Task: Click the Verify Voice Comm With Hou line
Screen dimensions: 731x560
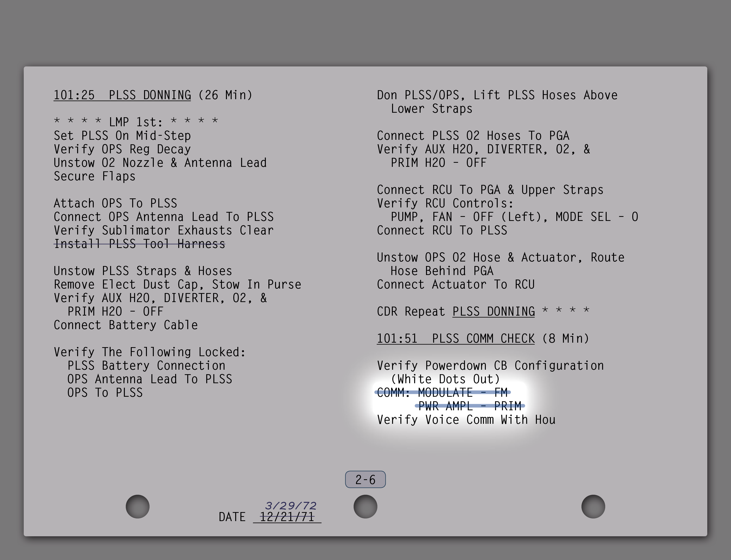Action: pyautogui.click(x=466, y=420)
